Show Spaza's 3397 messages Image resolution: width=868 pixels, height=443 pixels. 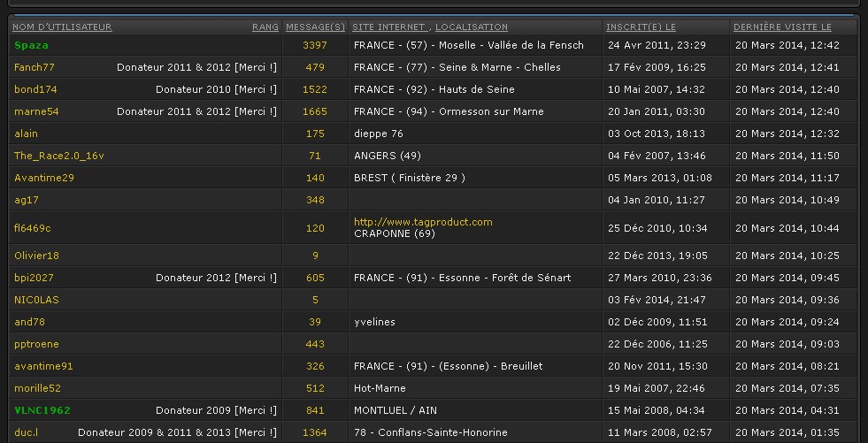click(x=315, y=45)
